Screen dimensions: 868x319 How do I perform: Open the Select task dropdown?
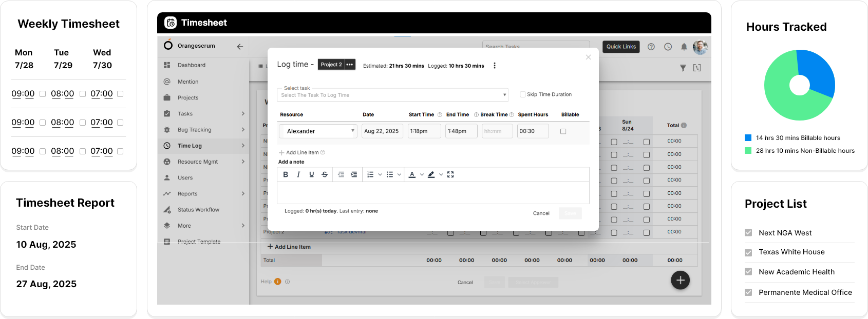click(393, 95)
